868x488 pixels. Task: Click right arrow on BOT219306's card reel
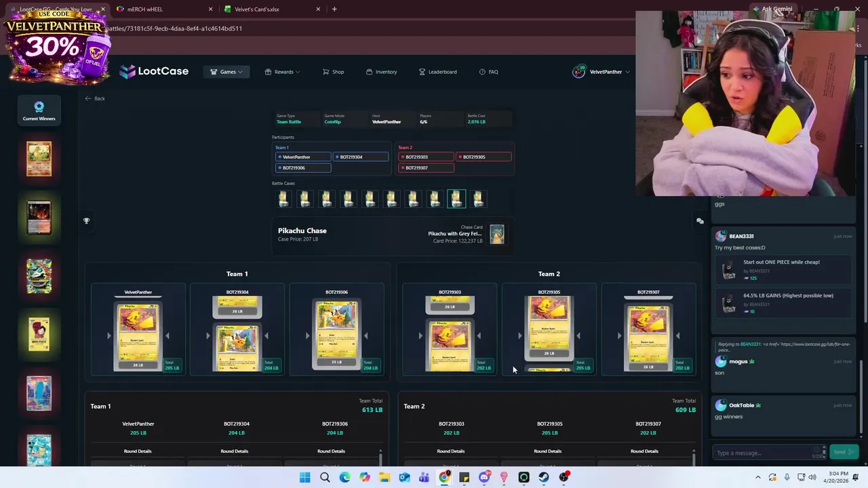click(x=366, y=335)
